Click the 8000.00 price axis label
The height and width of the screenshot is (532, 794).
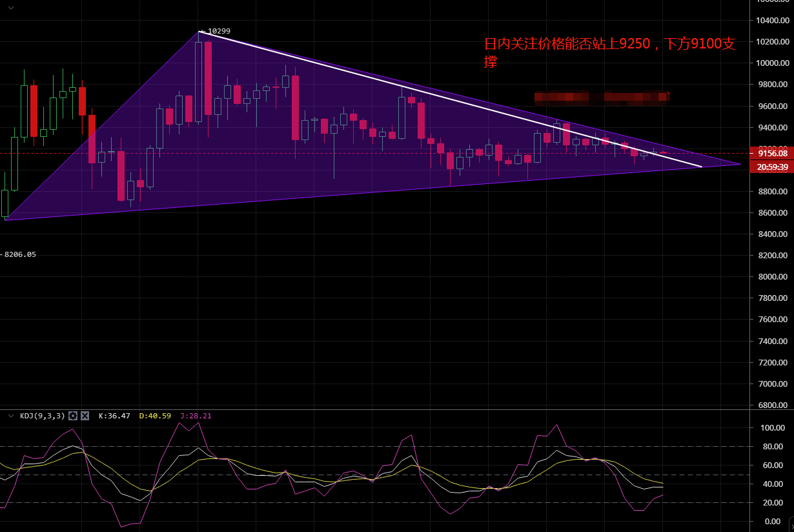(773, 276)
